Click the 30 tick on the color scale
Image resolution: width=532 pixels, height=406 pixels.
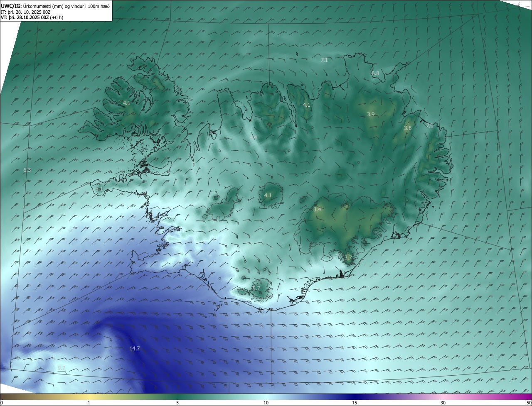click(443, 403)
